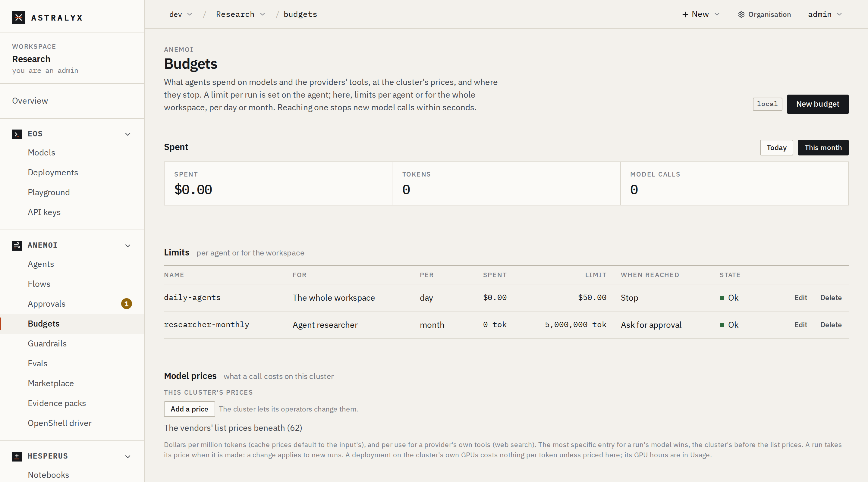Image resolution: width=868 pixels, height=482 pixels.
Task: Switch spent view to Today
Action: click(x=776, y=148)
